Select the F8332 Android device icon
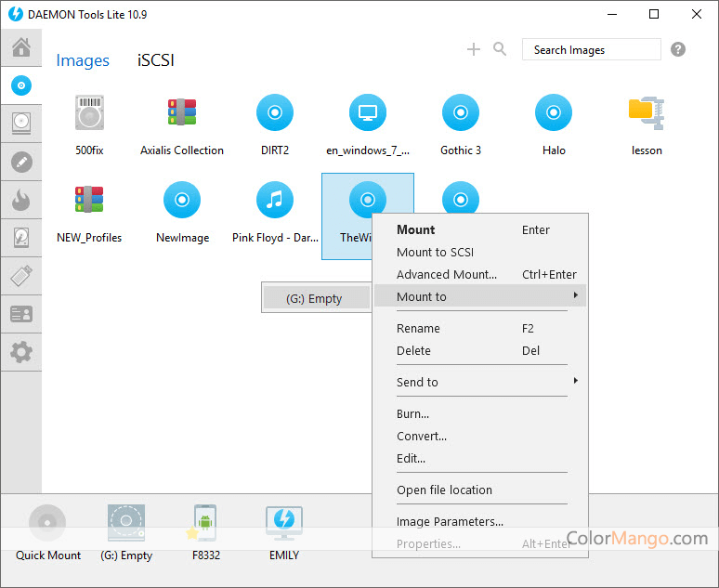This screenshot has height=588, width=719. click(205, 525)
